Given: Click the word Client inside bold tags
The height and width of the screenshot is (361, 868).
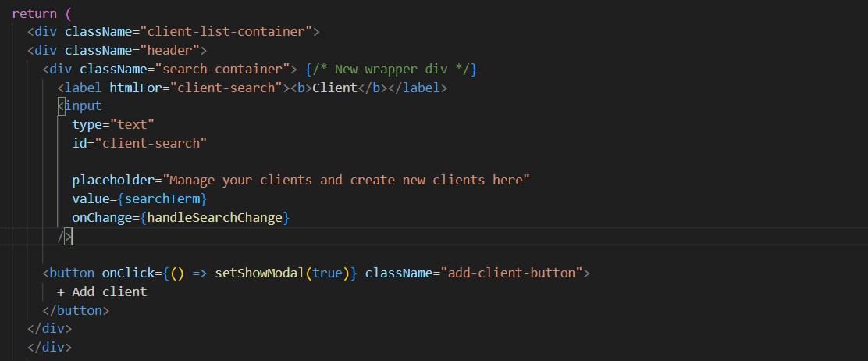Looking at the screenshot, I should tap(334, 88).
